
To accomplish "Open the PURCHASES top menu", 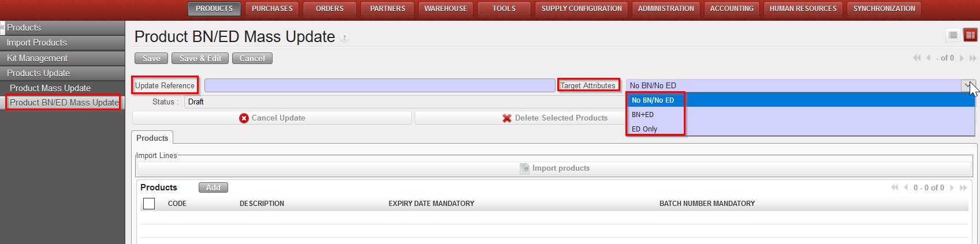I will [x=272, y=9].
